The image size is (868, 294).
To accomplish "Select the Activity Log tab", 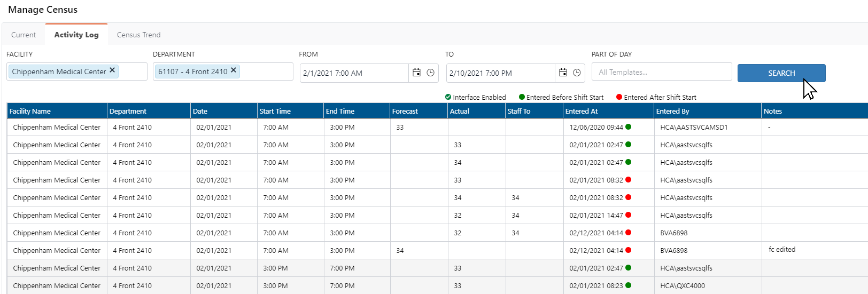I will pyautogui.click(x=76, y=35).
